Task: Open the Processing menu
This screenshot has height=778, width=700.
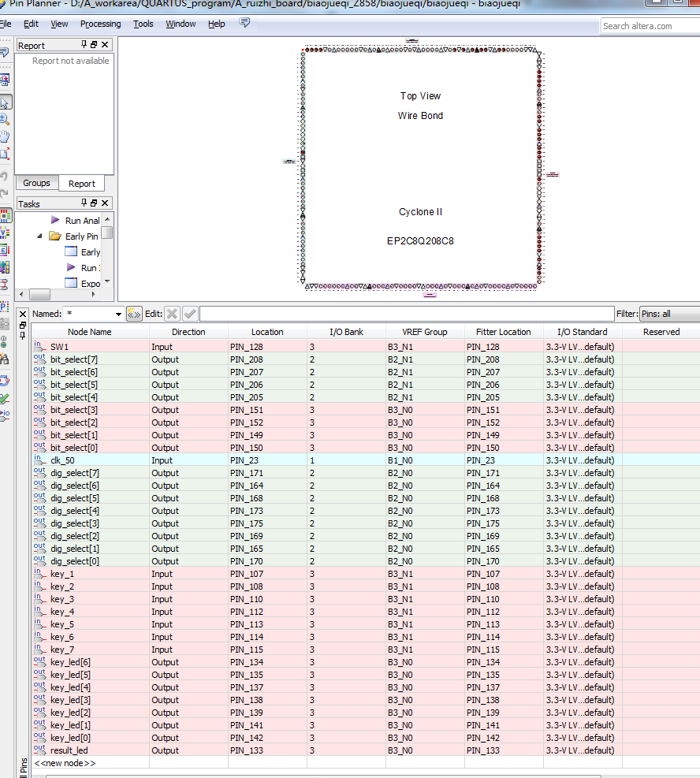Action: [x=101, y=24]
